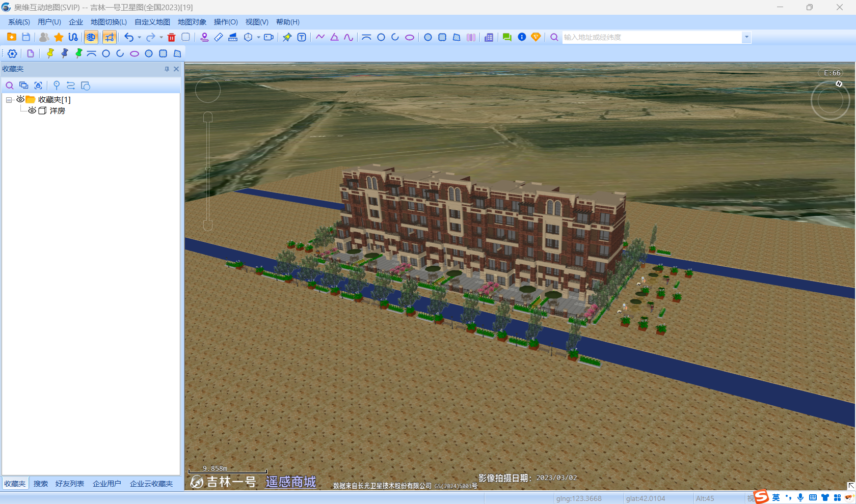Open the 自定义地图 menu

point(152,22)
